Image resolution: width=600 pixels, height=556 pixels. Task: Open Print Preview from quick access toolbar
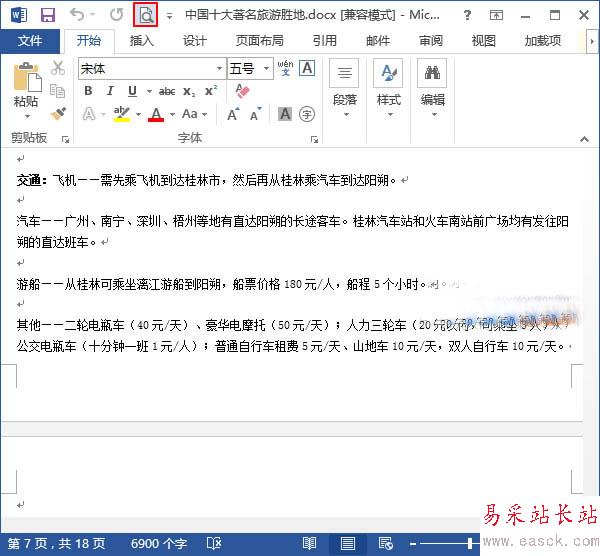click(x=145, y=15)
